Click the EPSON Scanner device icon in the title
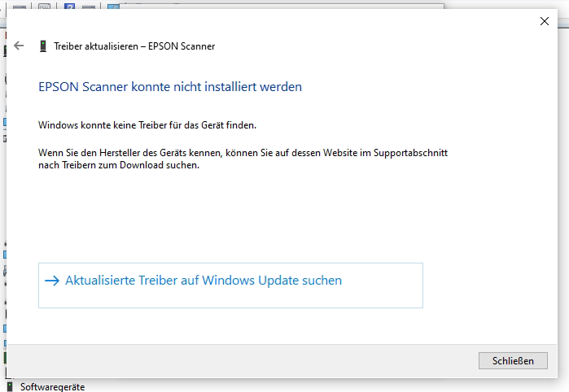The image size is (569, 392). tap(43, 46)
